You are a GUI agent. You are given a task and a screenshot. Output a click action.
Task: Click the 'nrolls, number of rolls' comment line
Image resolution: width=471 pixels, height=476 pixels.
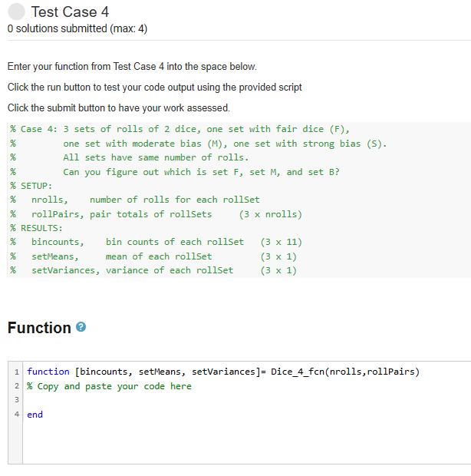(x=135, y=200)
